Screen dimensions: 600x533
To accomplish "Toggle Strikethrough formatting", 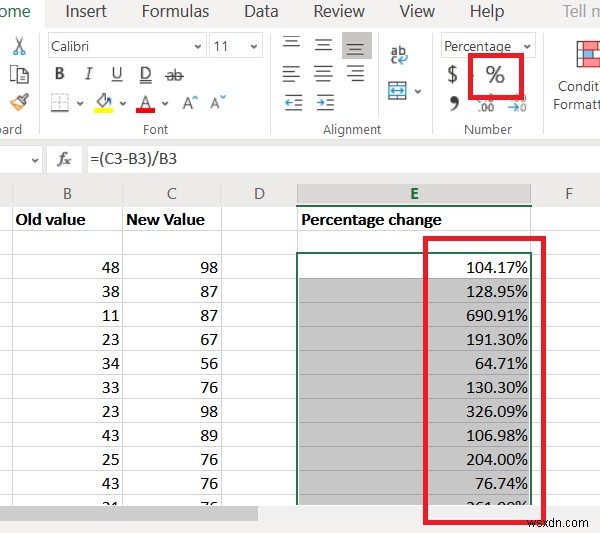I will coord(174,75).
